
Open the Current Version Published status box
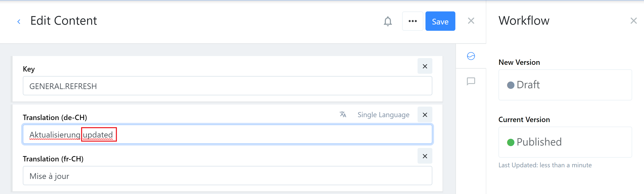(x=565, y=142)
